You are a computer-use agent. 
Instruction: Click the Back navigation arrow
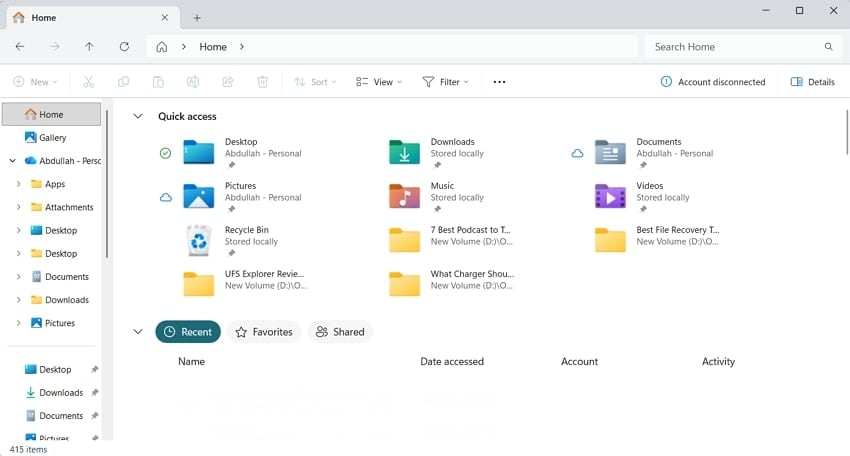(x=20, y=47)
